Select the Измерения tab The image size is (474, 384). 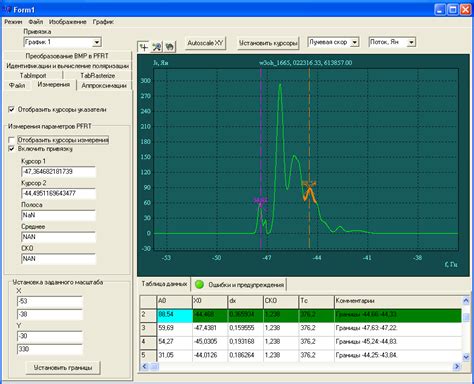point(54,85)
